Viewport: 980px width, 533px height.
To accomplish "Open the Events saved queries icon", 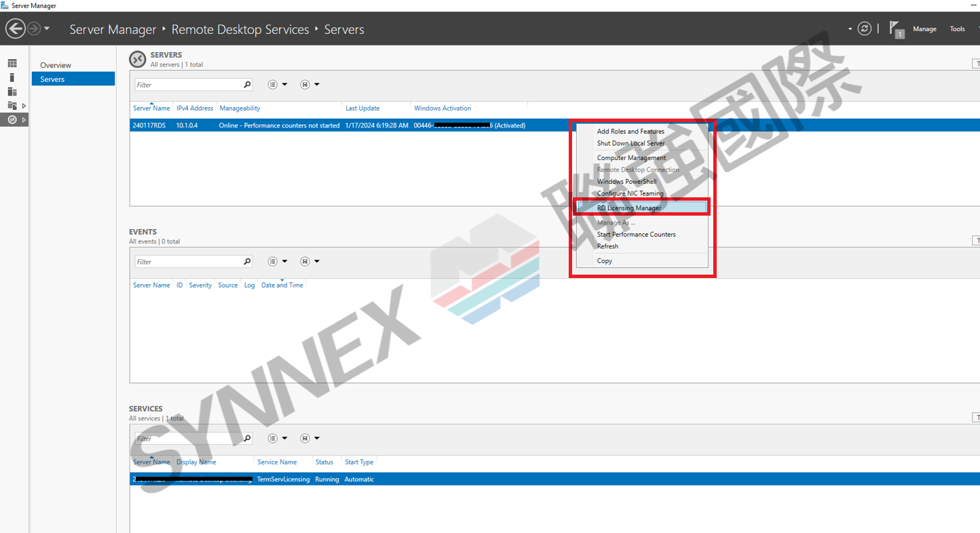I will 305,262.
